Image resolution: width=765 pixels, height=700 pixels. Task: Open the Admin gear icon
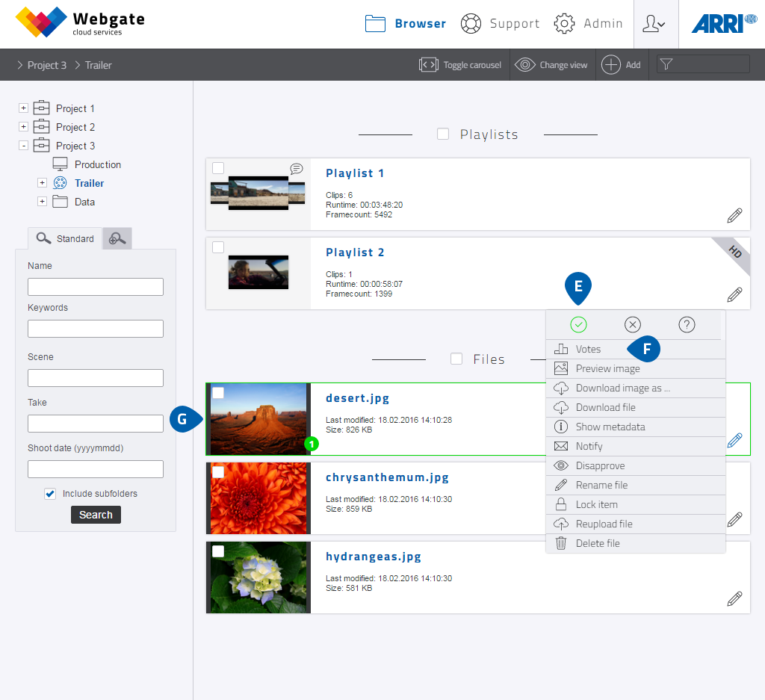[x=565, y=23]
